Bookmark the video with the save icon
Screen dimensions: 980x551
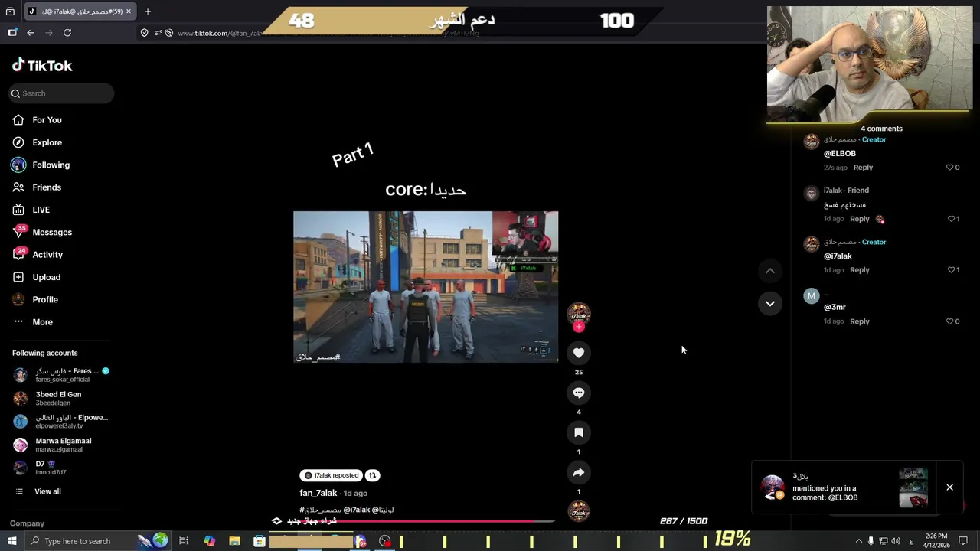point(579,432)
